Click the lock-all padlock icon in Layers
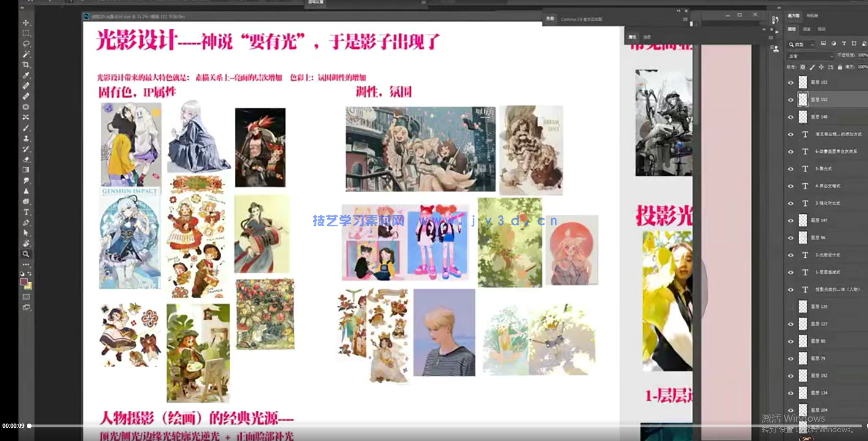Screen dimensions: 868x441 point(840,67)
